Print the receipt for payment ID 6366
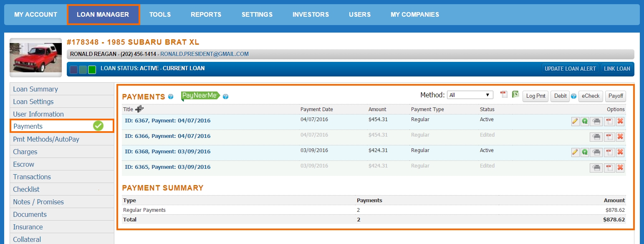This screenshot has height=244, width=644. 596,137
